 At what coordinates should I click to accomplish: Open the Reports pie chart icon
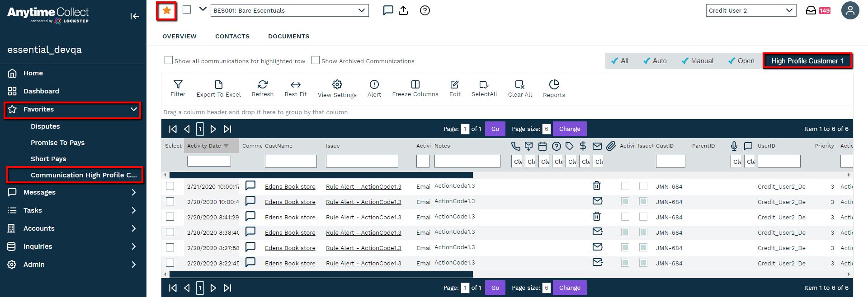coord(554,88)
